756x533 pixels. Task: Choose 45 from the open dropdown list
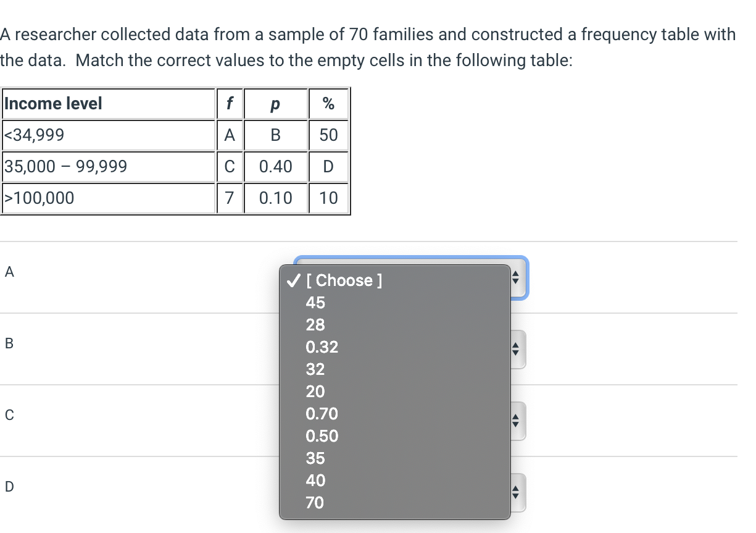[316, 303]
